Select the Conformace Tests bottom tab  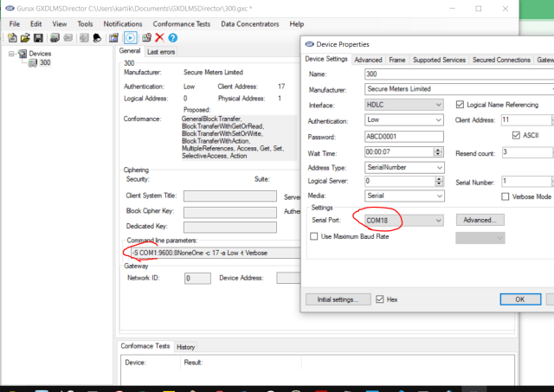coord(145,346)
